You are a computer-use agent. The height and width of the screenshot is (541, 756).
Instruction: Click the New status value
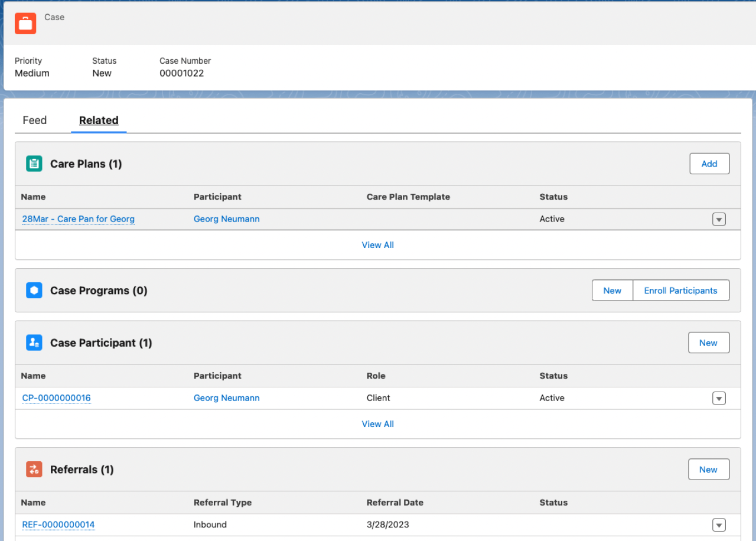click(102, 73)
